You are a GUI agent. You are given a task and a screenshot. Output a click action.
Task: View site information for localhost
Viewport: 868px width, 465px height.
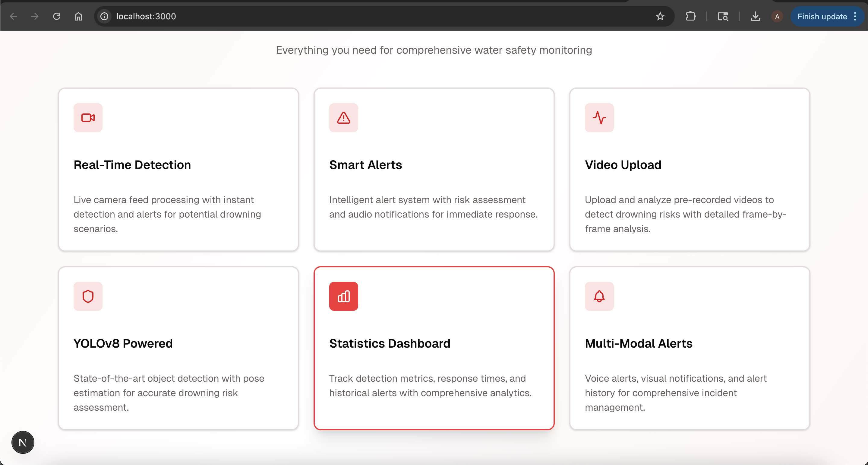pos(104,16)
